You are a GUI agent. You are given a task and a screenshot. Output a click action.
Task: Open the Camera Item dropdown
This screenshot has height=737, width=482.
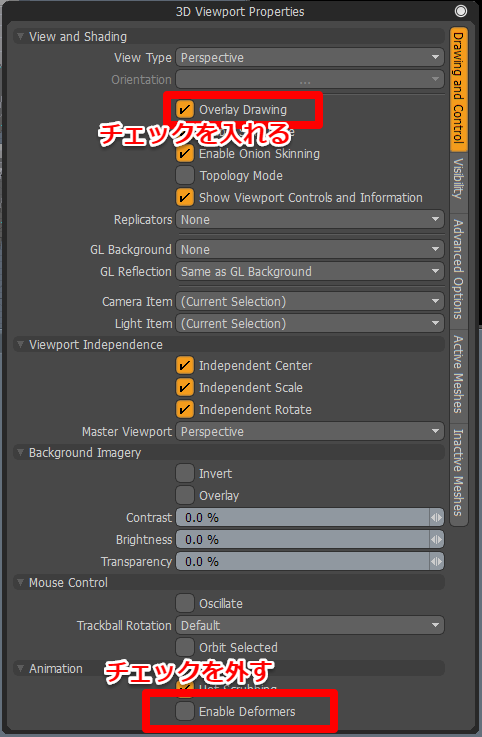pos(310,301)
